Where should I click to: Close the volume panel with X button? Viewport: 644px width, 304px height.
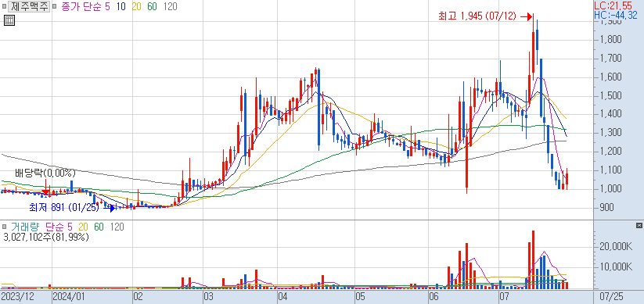tap(639, 226)
